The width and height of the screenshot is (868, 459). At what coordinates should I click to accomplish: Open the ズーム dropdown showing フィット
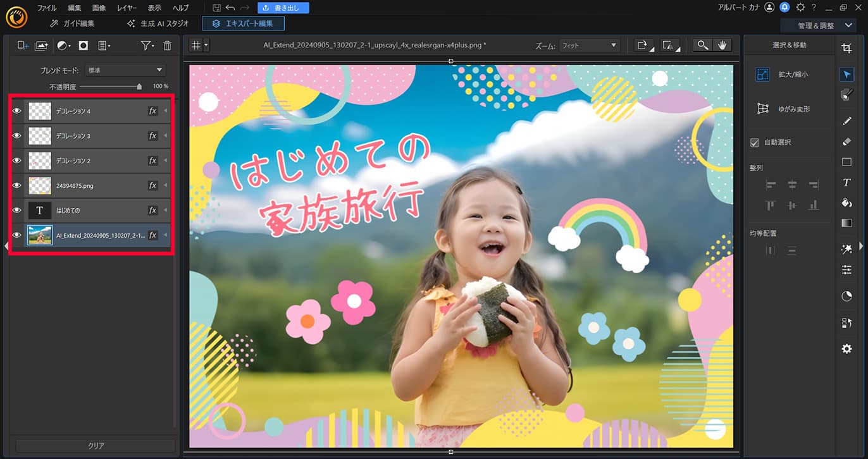pyautogui.click(x=588, y=45)
